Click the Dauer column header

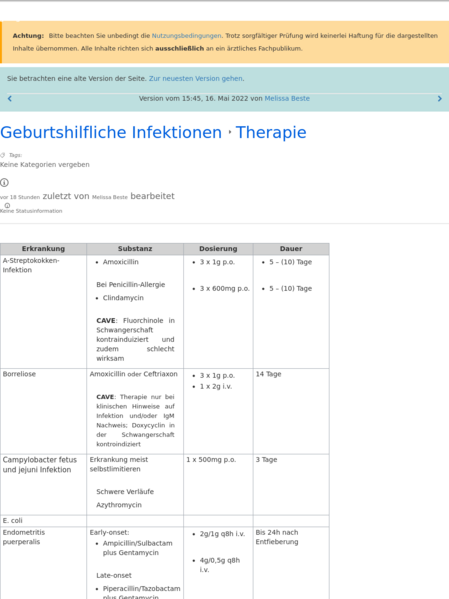click(x=291, y=249)
